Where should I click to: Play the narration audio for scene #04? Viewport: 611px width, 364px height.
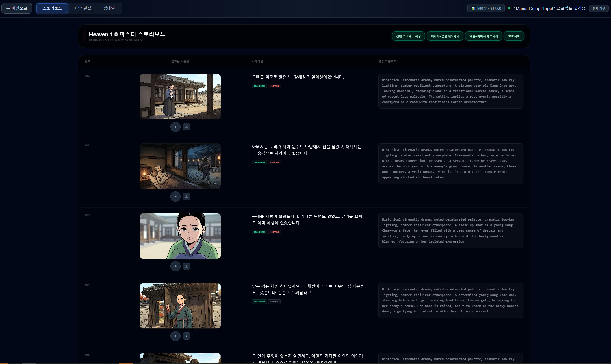175,336
